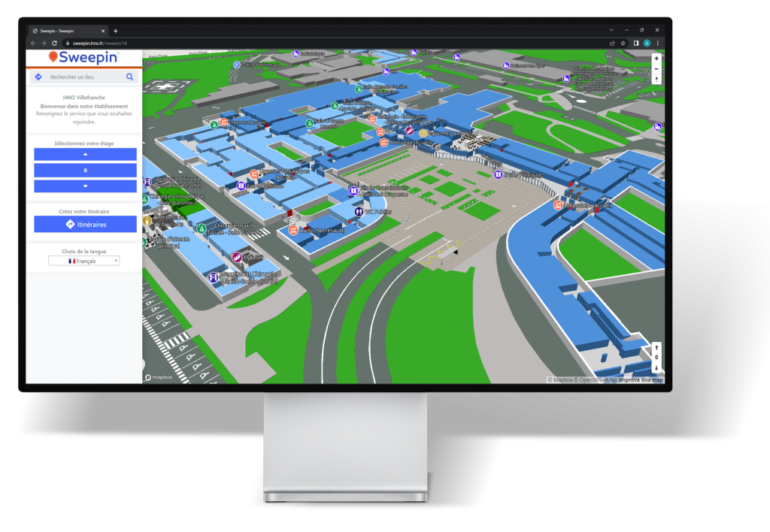Click the Distributeurs de boissons marker

click(147, 221)
